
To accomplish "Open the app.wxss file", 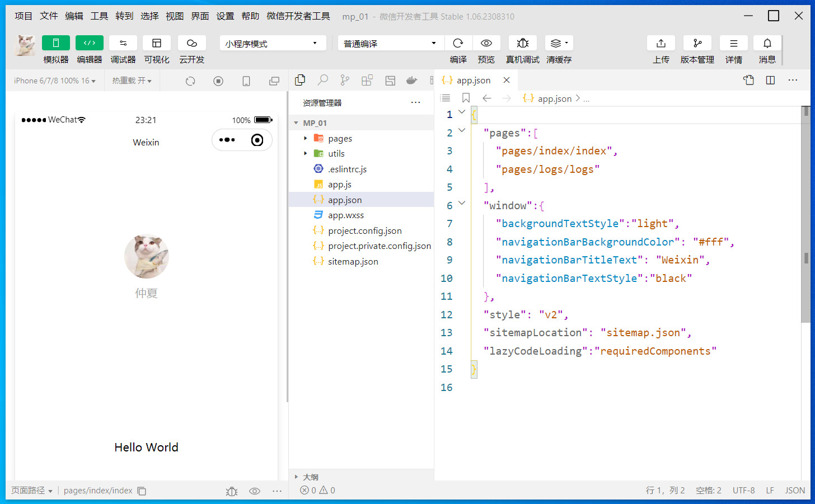I will pos(361,215).
